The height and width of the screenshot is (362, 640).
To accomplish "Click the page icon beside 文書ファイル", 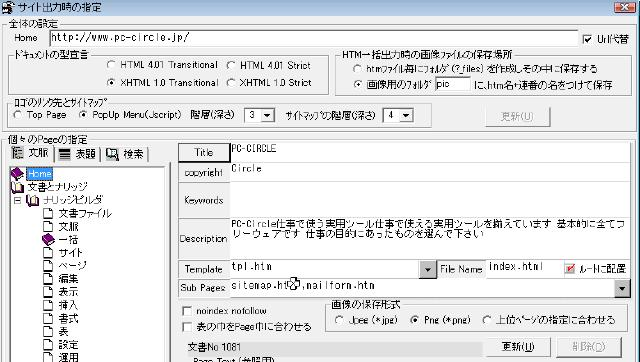I will coord(48,213).
